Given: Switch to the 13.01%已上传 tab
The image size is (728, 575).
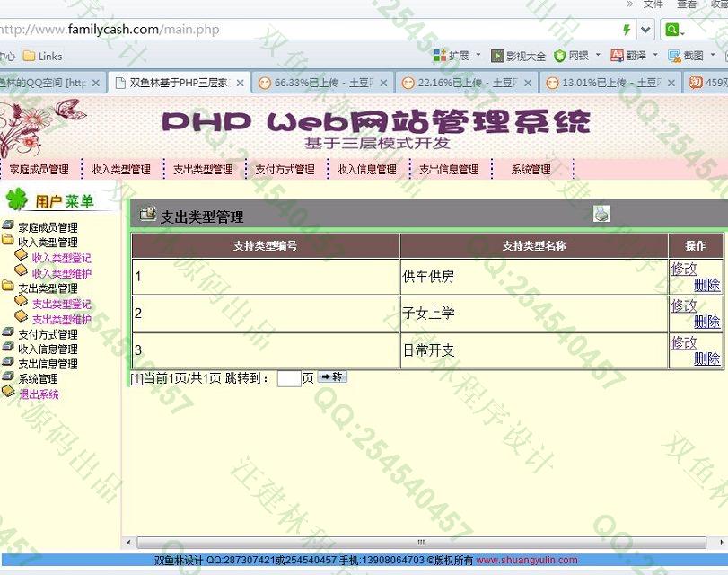Looking at the screenshot, I should tap(610, 83).
